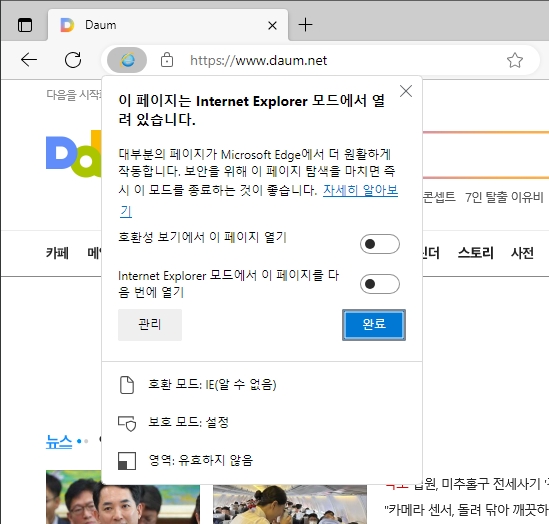This screenshot has height=524, width=549.
Task: Select the Daum browser tab
Action: pos(168,25)
